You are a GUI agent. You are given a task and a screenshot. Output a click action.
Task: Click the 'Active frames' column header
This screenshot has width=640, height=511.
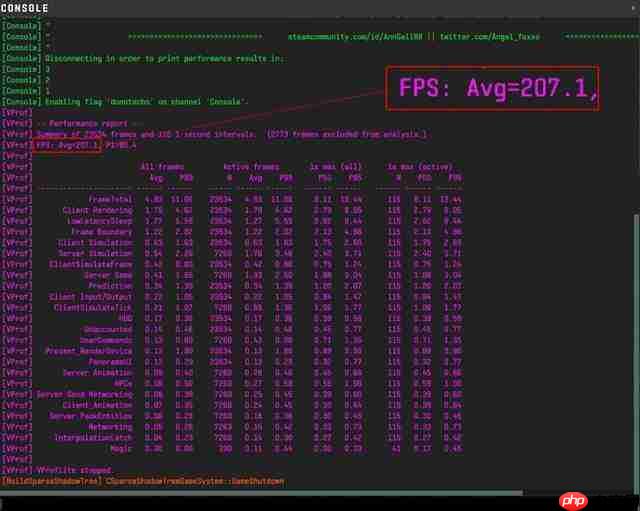click(251, 167)
